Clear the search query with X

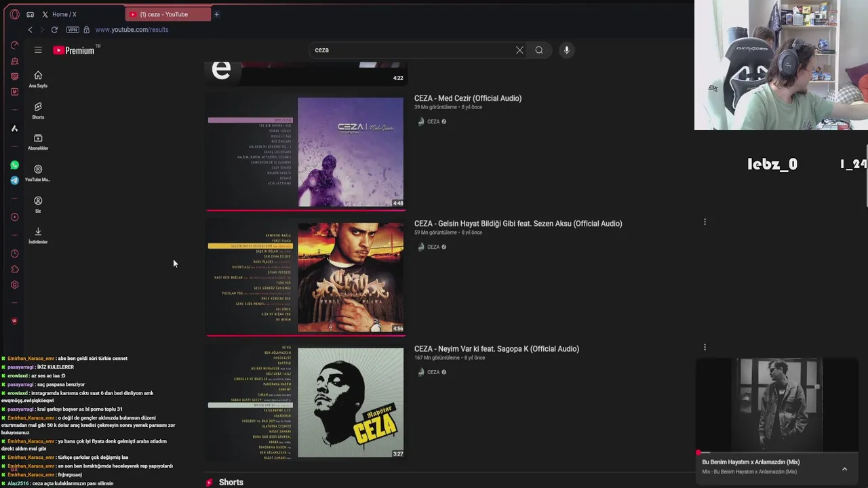(519, 50)
